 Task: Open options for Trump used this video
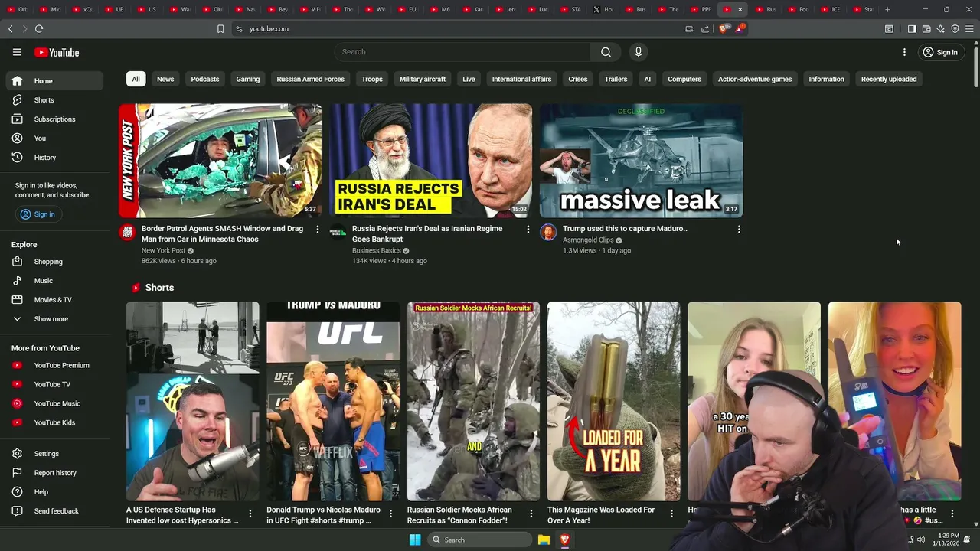[x=739, y=229]
